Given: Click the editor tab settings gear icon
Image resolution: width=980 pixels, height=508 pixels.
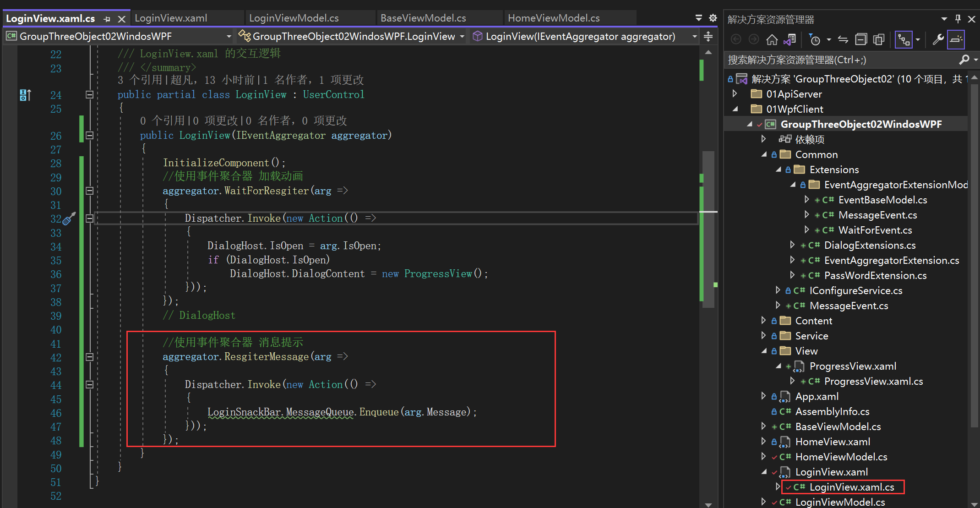Looking at the screenshot, I should 713,18.
